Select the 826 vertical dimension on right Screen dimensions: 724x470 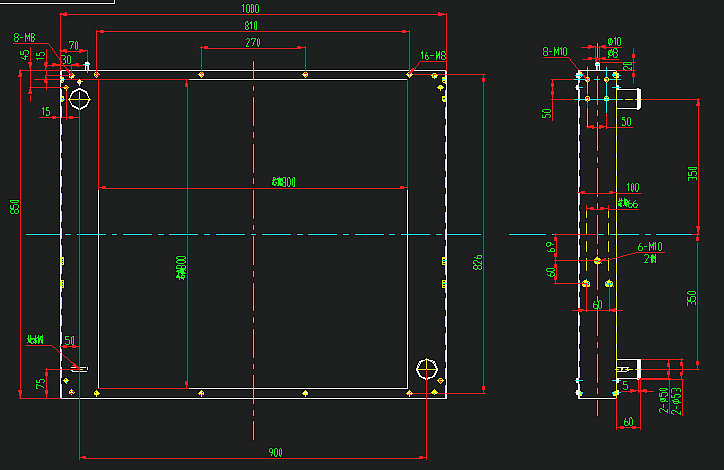click(478, 264)
